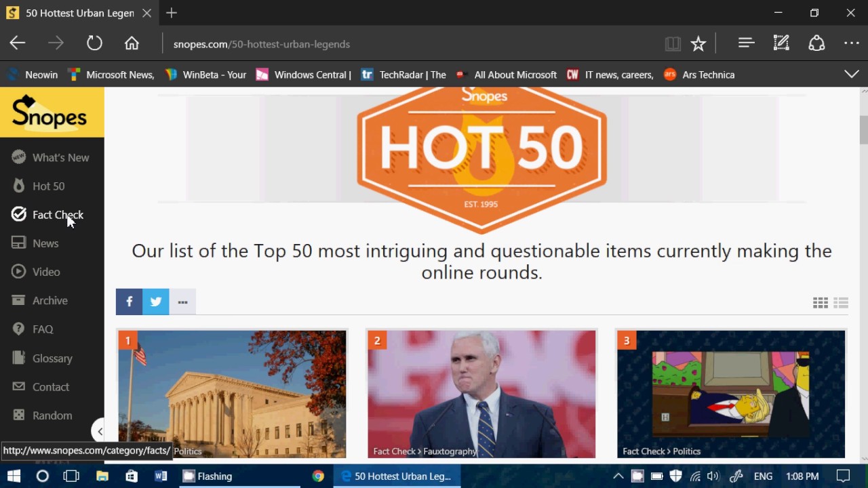Expand the favorites bar overflow chevron
Image resolution: width=868 pixels, height=488 pixels.
tap(852, 75)
